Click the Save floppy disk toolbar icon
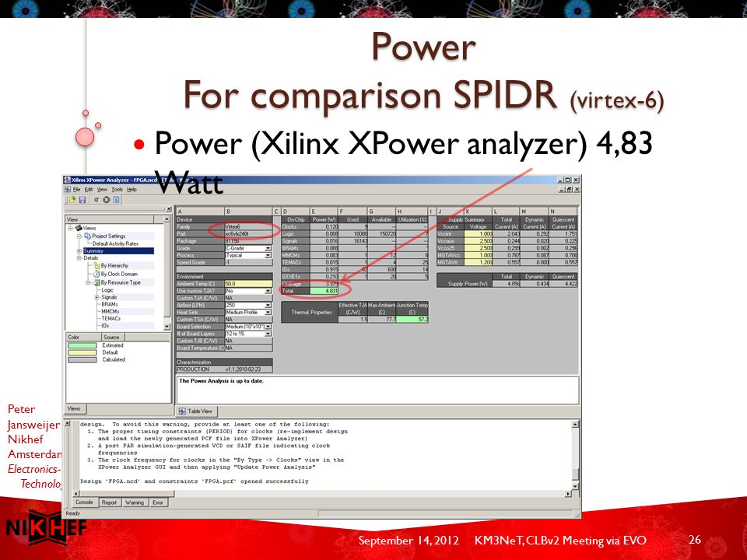The height and width of the screenshot is (560, 747). pos(82,200)
